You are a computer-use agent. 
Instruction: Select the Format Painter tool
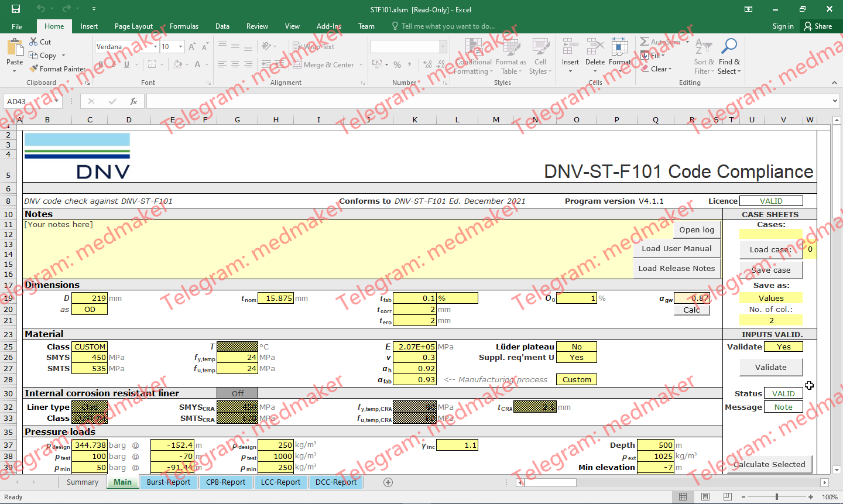57,69
